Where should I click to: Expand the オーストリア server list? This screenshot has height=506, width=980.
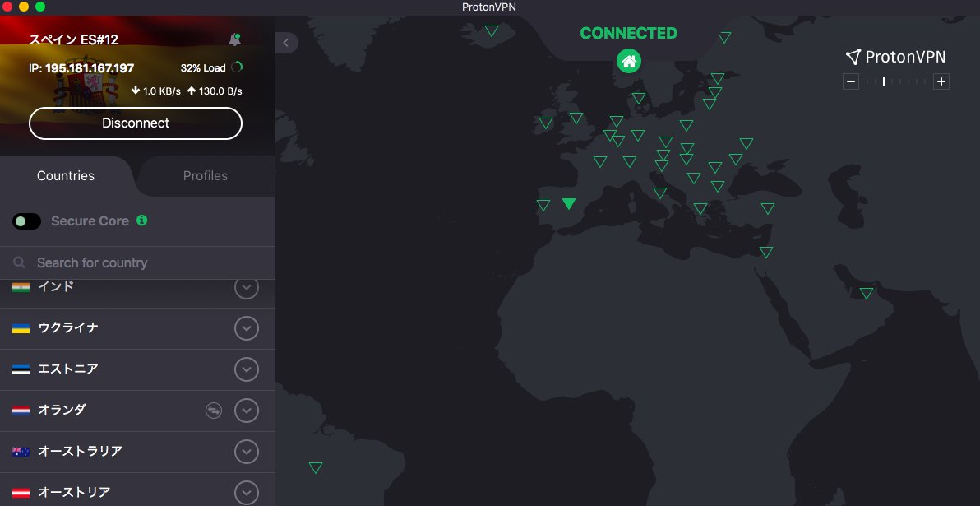(247, 492)
